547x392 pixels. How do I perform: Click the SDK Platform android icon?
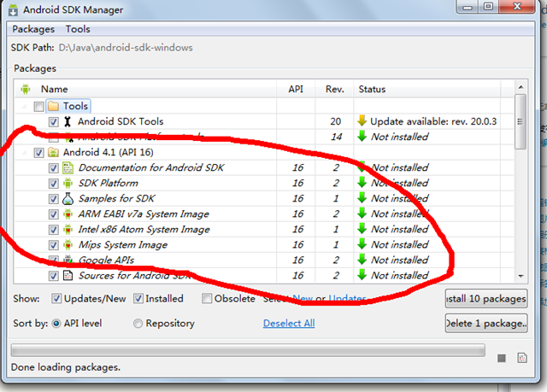coord(68,183)
